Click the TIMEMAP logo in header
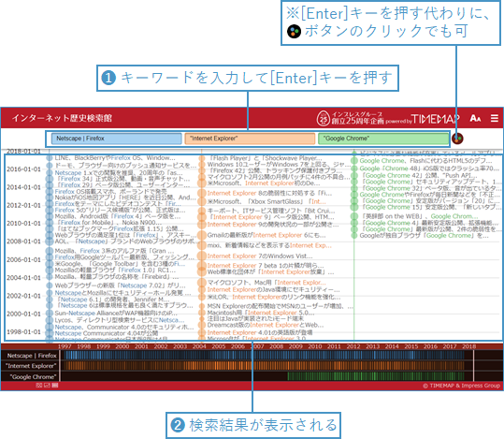This screenshot has height=439, width=504. click(x=436, y=119)
